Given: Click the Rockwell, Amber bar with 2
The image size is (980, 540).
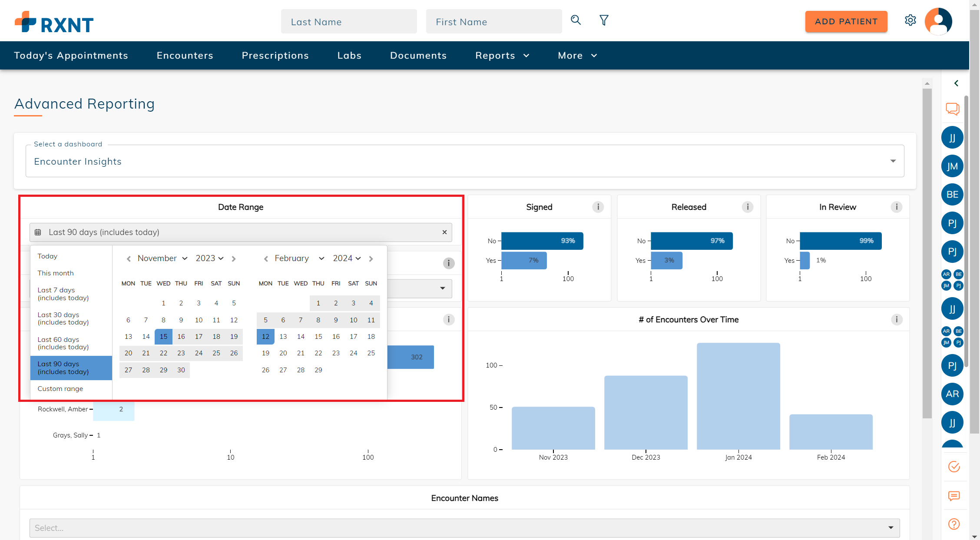Looking at the screenshot, I should [114, 411].
